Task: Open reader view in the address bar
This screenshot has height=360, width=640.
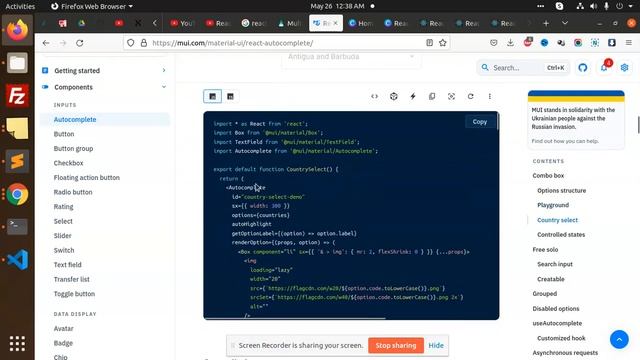Action: [429, 43]
